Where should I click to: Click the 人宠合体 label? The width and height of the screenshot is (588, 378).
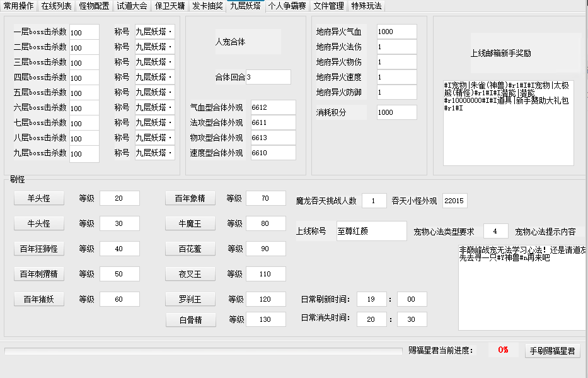coord(230,42)
